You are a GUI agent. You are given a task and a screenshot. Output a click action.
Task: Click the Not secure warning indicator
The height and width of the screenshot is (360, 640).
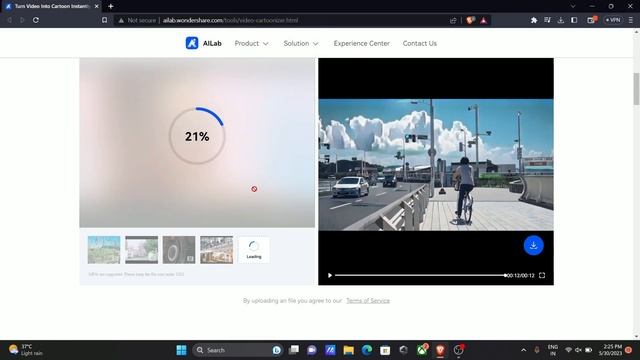click(137, 20)
